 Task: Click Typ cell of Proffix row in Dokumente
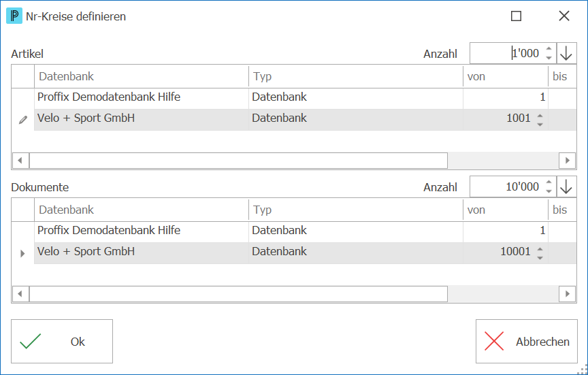point(355,231)
